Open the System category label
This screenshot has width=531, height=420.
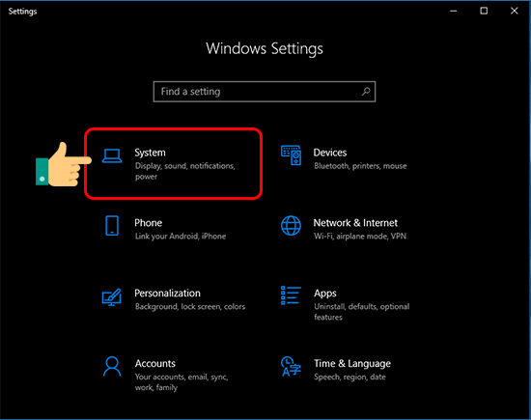(x=150, y=153)
